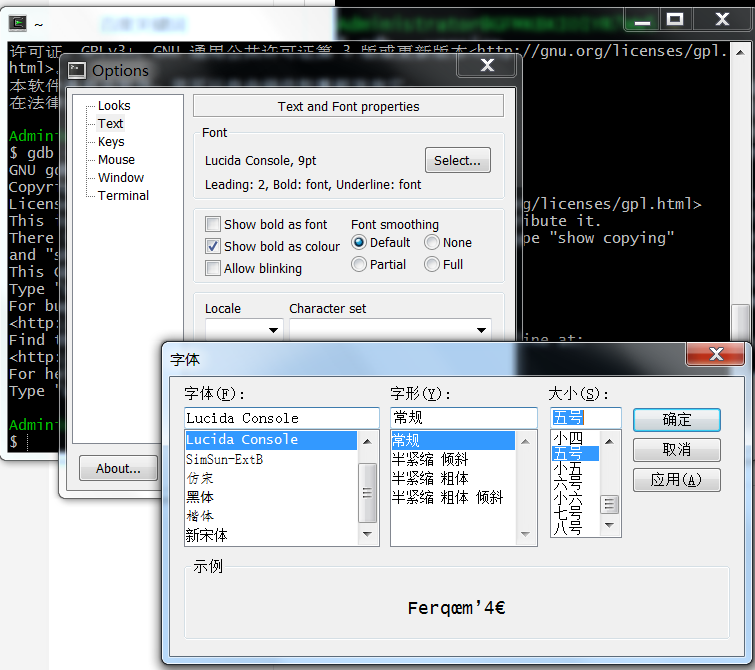Click style list scroll down arrow
The width and height of the screenshot is (755, 670).
point(526,534)
